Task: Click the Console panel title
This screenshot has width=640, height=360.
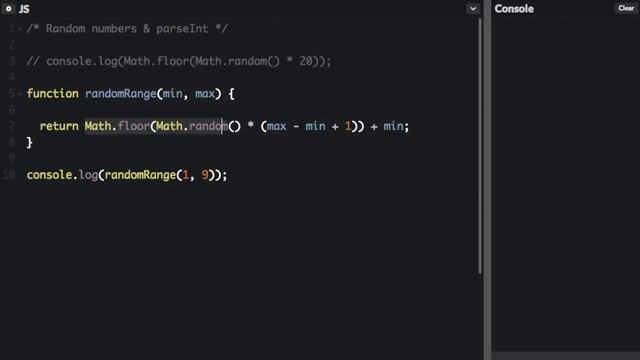Action: click(x=514, y=9)
